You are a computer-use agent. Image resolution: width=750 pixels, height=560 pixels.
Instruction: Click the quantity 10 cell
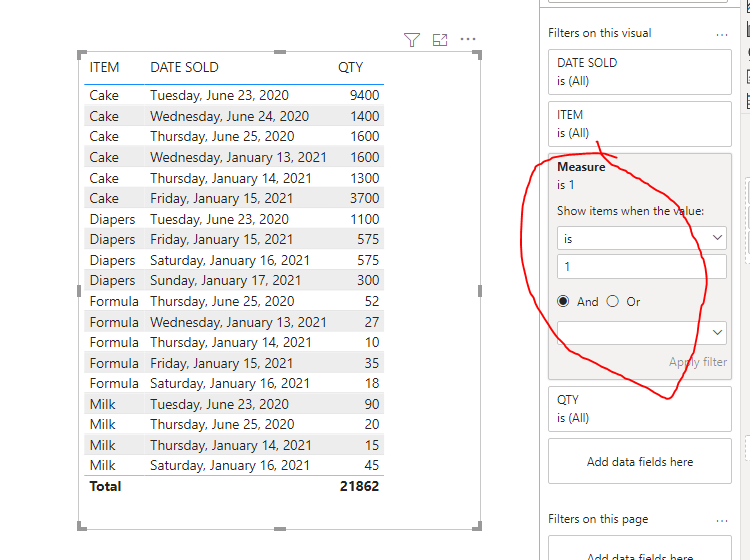coord(372,342)
